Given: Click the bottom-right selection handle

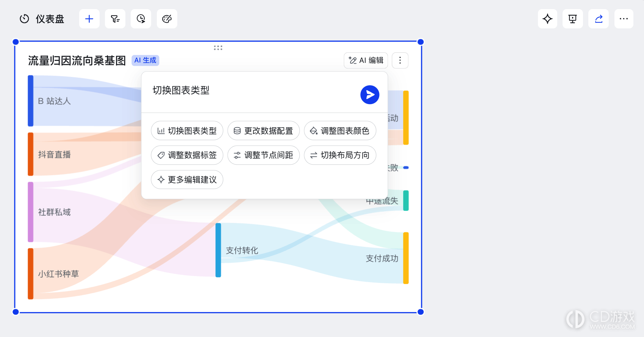Looking at the screenshot, I should tap(420, 312).
